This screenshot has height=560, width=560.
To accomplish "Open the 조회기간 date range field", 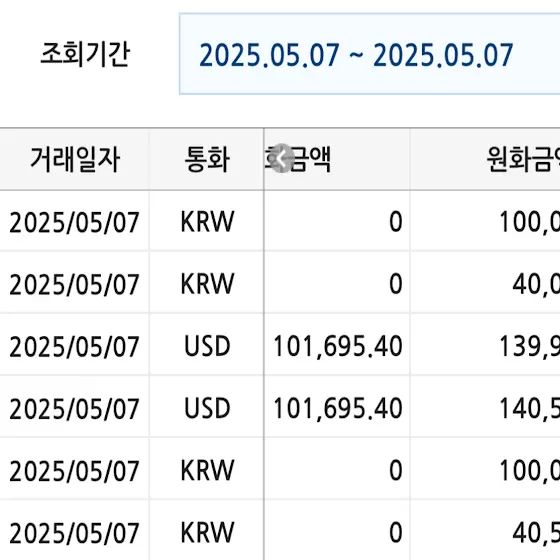I will (x=370, y=54).
